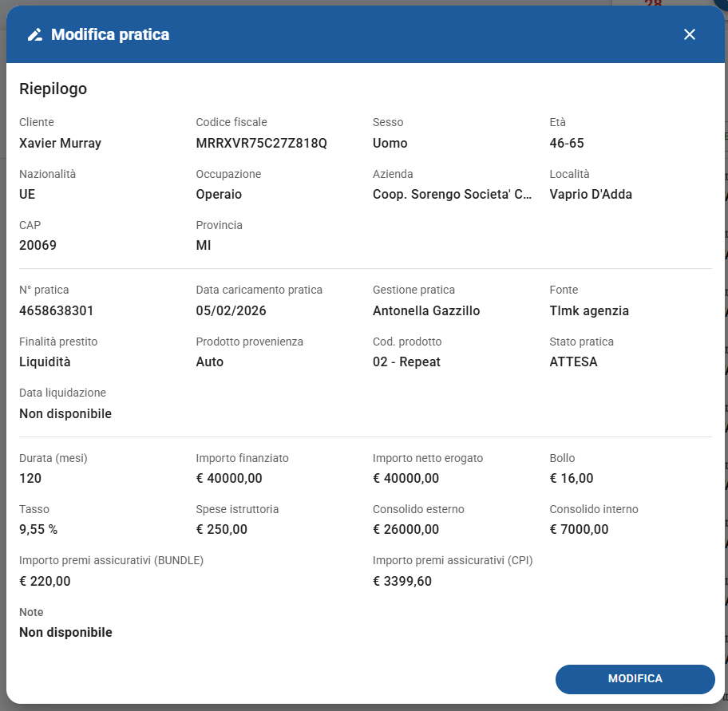The height and width of the screenshot is (711, 728).
Task: Click the CPI insurance premium € 3399,60
Action: tap(402, 582)
